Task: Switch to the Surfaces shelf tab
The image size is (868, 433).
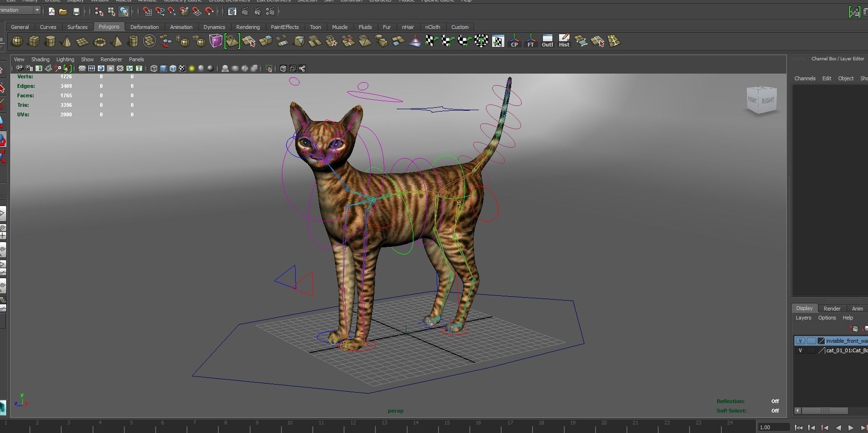Action: pos(77,27)
